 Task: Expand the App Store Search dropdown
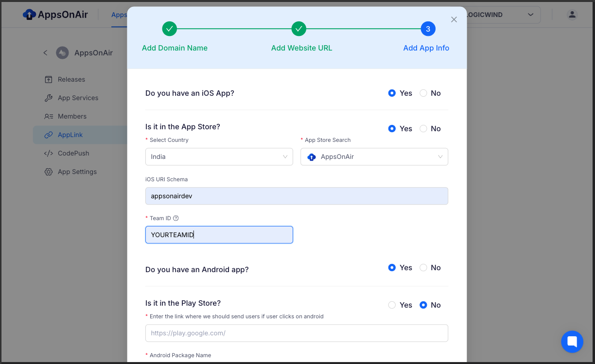[x=374, y=156]
